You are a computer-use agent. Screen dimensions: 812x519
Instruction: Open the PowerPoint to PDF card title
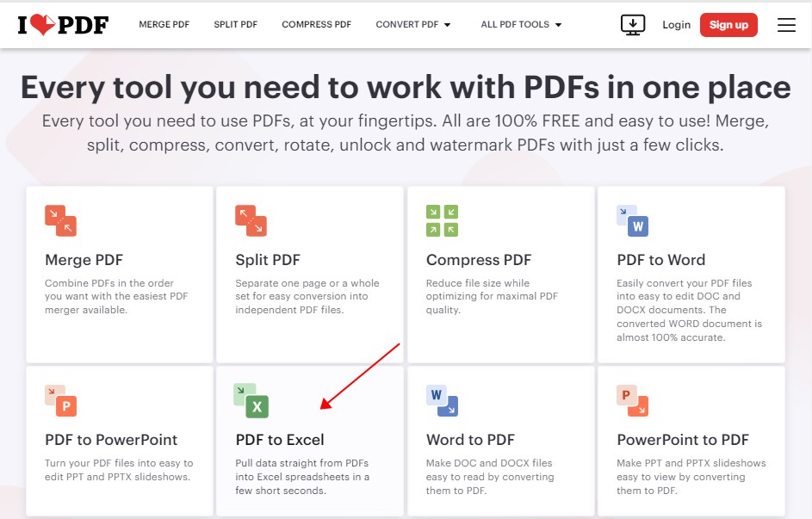coord(683,440)
